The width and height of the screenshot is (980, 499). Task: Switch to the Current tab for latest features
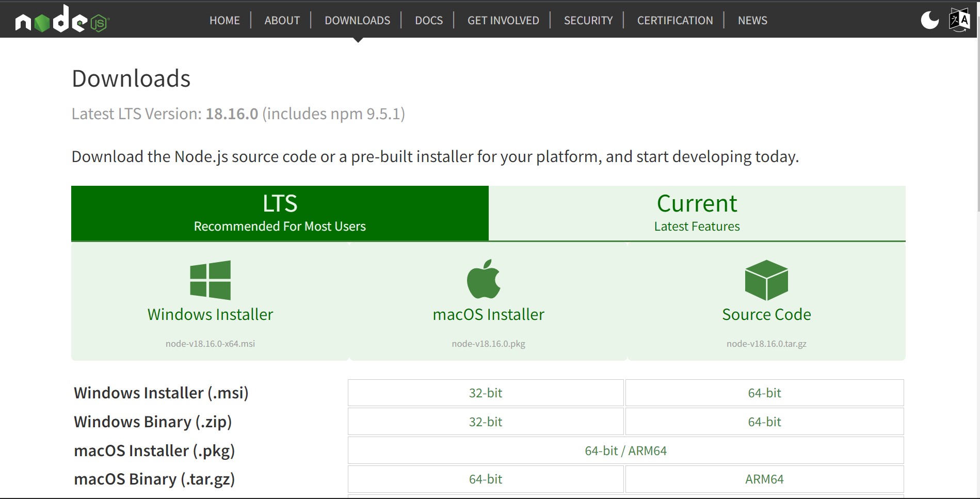(697, 213)
